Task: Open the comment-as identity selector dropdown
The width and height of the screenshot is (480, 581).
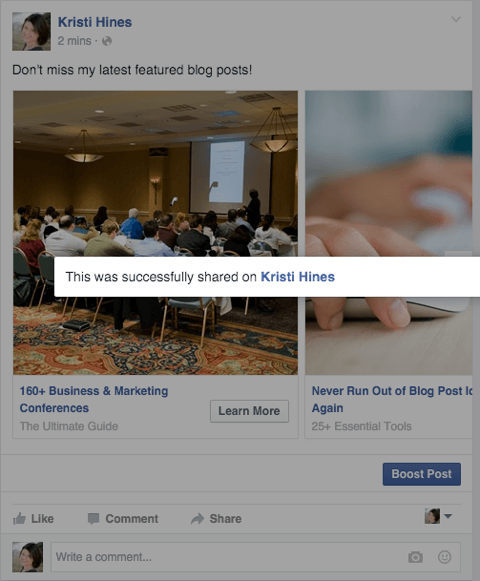Action: click(438, 516)
